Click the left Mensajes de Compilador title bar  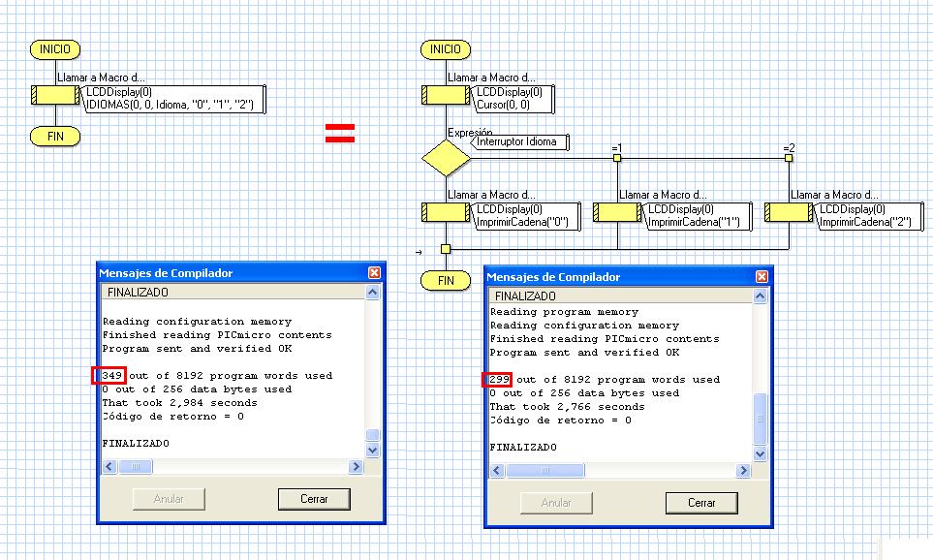click(241, 272)
